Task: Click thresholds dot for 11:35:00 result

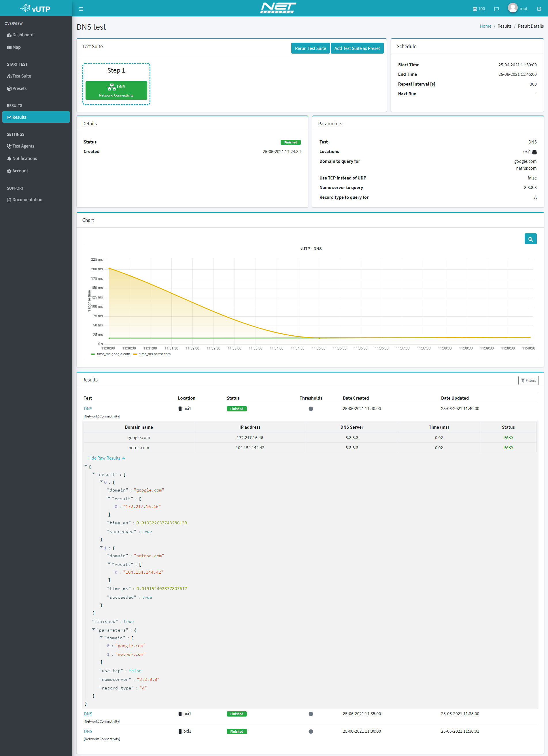Action: tap(311, 714)
